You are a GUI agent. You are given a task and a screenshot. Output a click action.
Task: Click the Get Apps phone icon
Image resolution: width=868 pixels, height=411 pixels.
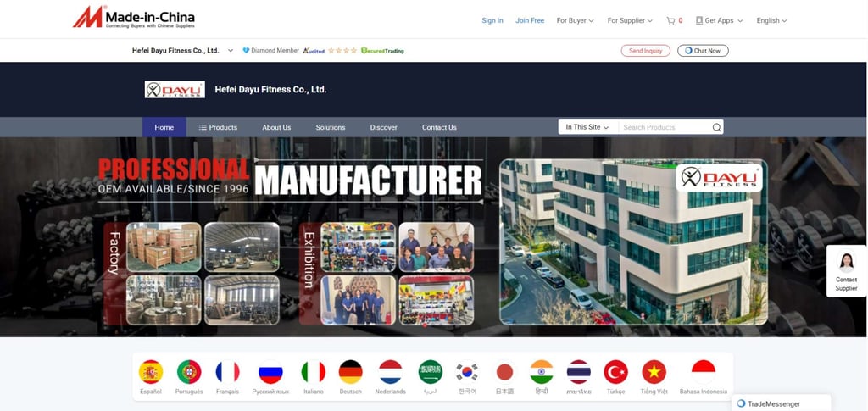[699, 20]
